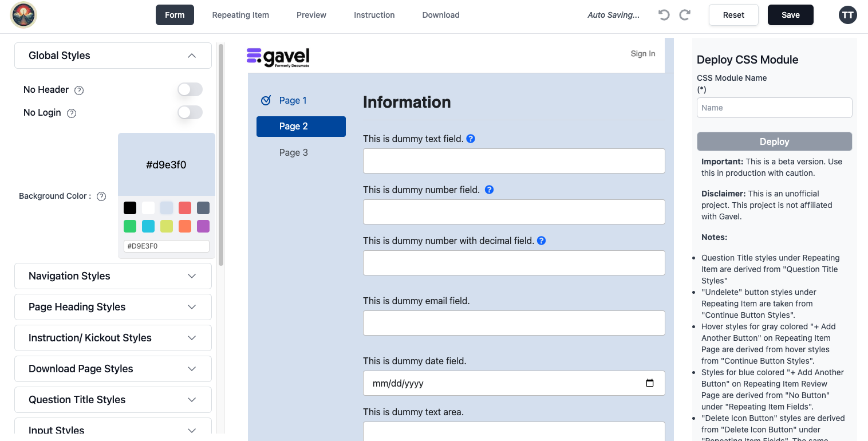Click the Reset button

click(x=733, y=15)
